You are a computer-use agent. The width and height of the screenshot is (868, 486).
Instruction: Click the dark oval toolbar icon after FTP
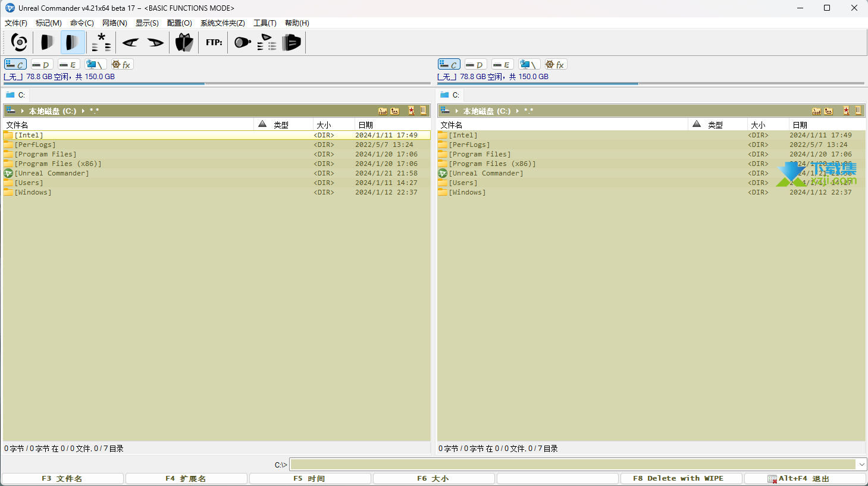242,42
